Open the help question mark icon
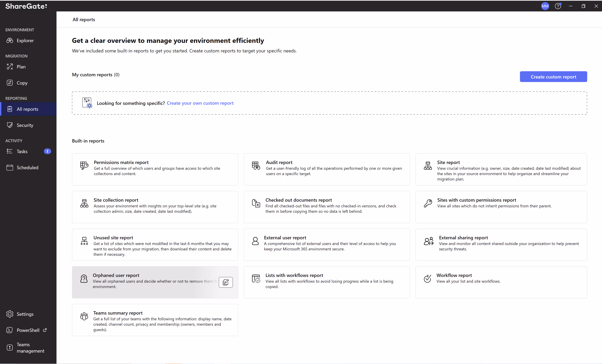The height and width of the screenshot is (364, 602). [558, 6]
